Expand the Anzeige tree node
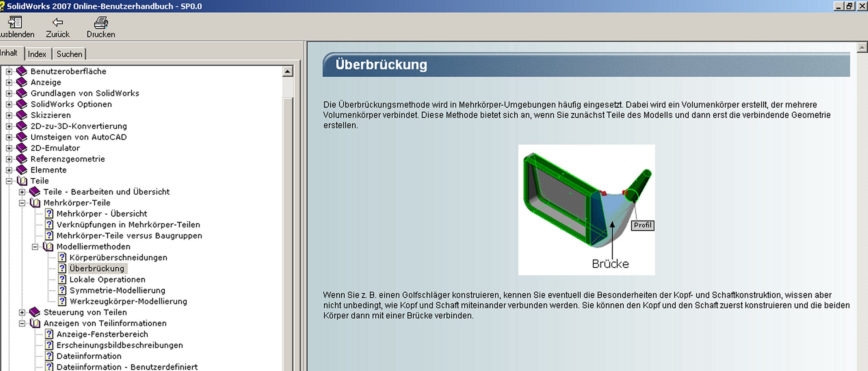 (x=9, y=82)
